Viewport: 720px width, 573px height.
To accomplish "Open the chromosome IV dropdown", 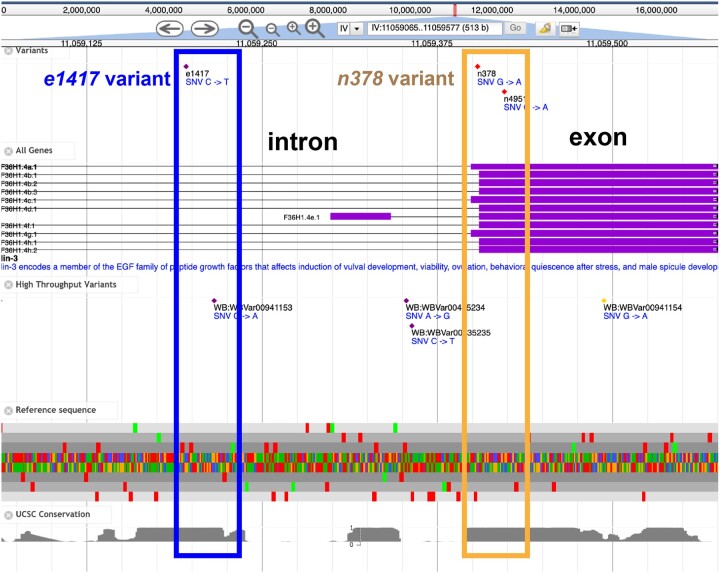I will tap(350, 29).
